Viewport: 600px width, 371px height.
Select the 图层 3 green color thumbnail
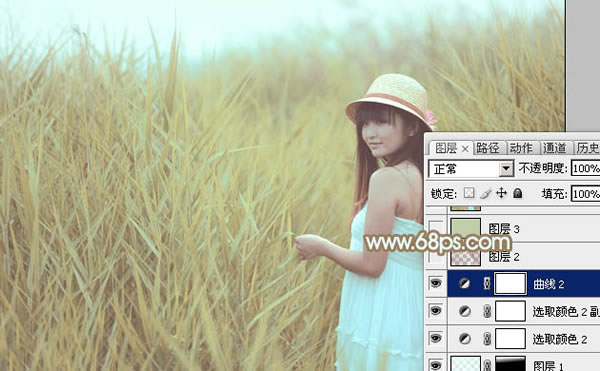point(466,228)
